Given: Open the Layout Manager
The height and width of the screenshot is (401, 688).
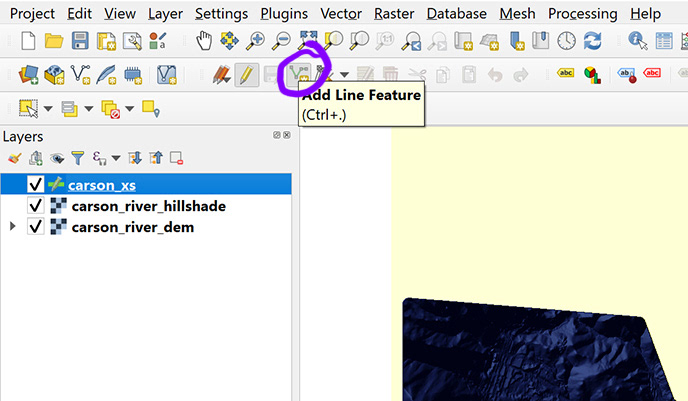Looking at the screenshot, I should 132,41.
